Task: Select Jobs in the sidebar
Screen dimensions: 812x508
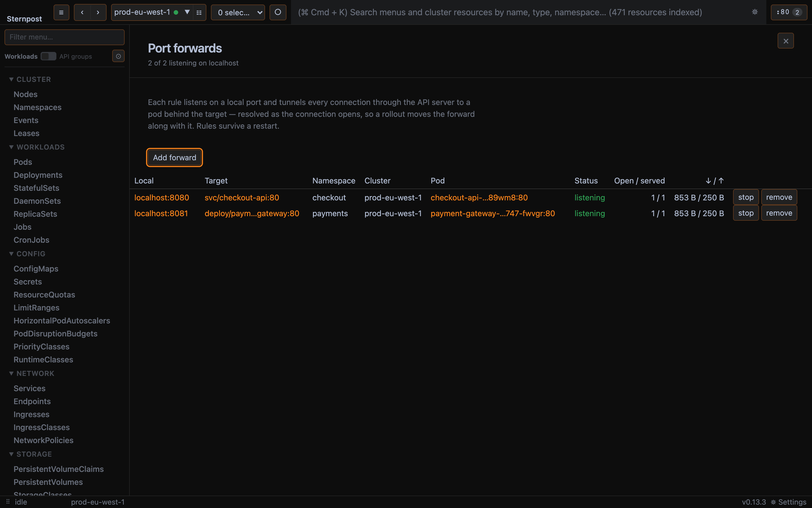Action: [x=23, y=227]
